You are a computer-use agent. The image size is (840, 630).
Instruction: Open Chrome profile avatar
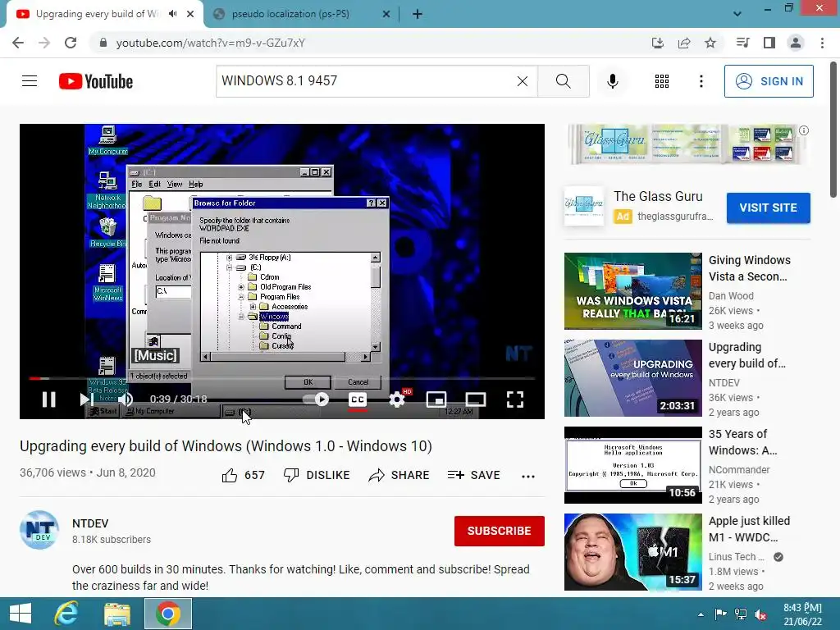(796, 43)
